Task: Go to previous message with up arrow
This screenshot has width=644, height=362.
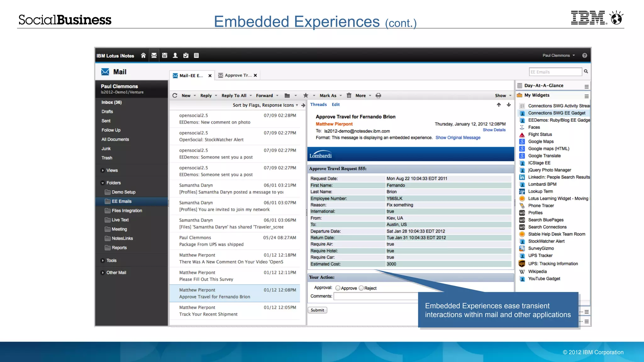Action: coord(499,105)
